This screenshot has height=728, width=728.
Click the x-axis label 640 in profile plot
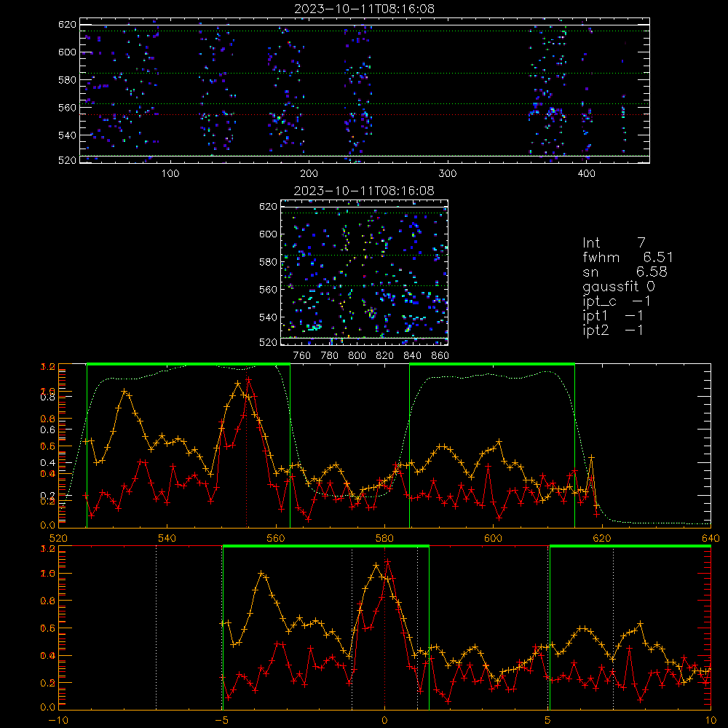[x=711, y=538]
